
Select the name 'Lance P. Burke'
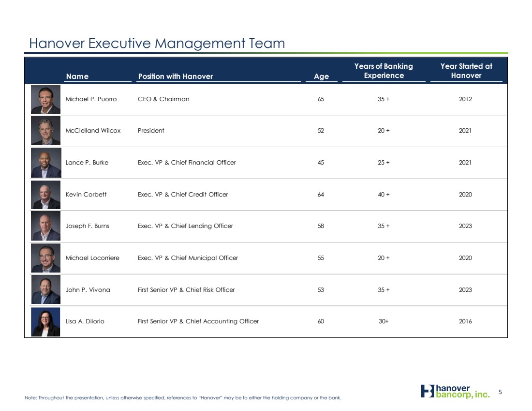[87, 163]
